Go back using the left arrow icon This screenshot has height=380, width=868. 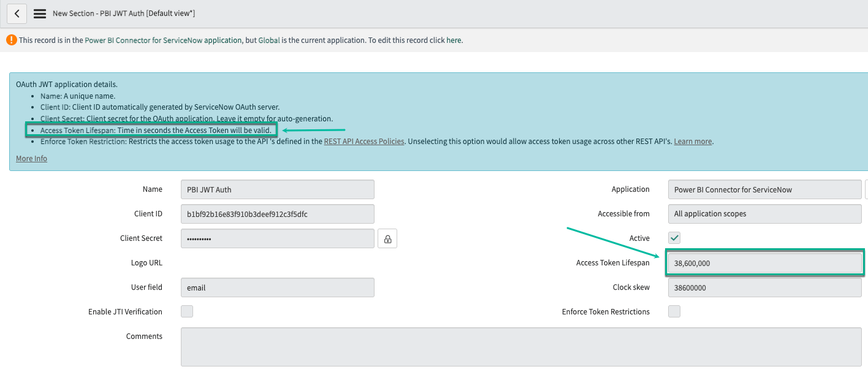click(17, 13)
